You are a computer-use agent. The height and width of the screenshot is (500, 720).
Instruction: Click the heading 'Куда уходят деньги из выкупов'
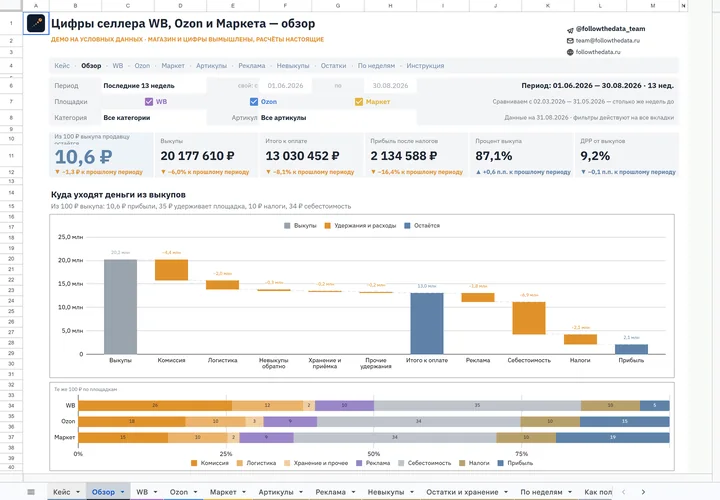coord(118,195)
